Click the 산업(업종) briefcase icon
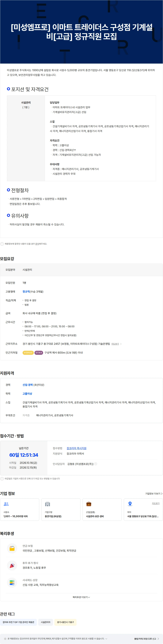 point(89,504)
